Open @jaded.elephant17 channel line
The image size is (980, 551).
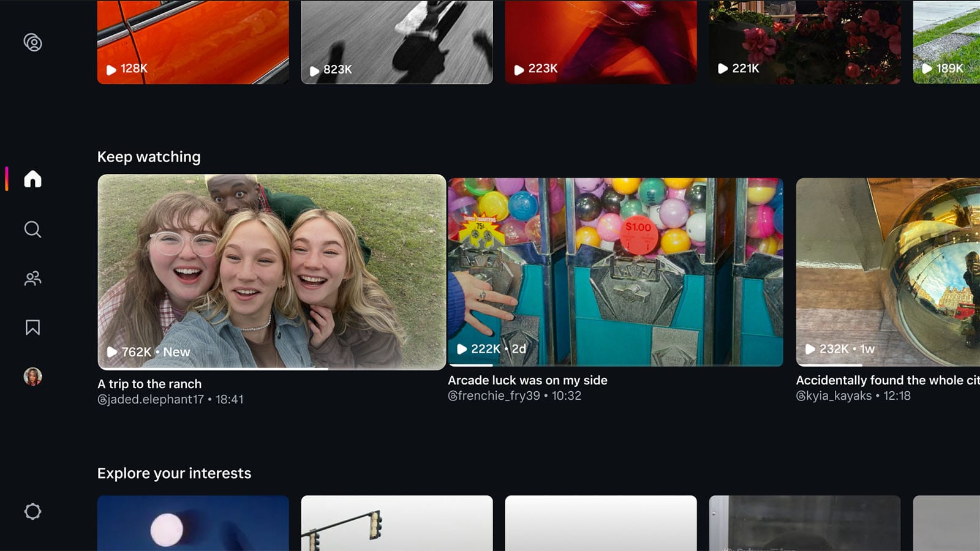[x=170, y=399]
